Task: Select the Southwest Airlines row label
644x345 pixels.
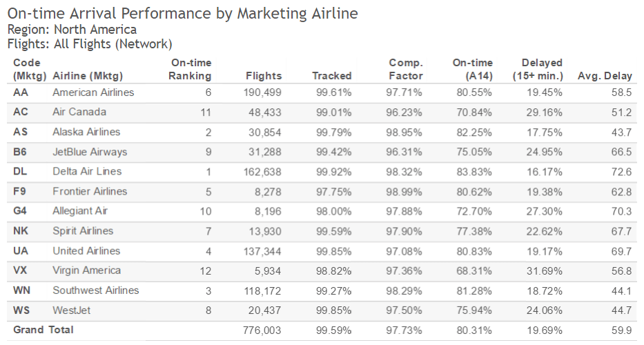Action: pos(95,290)
